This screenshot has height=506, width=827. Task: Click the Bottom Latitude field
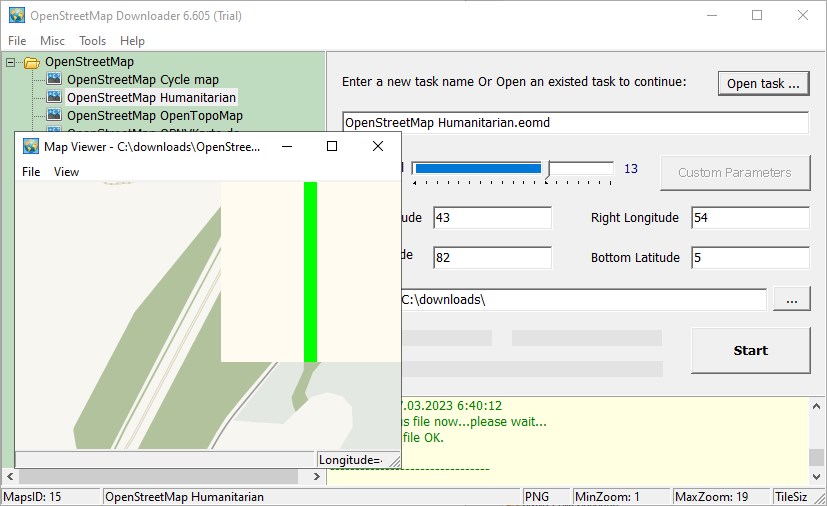750,257
